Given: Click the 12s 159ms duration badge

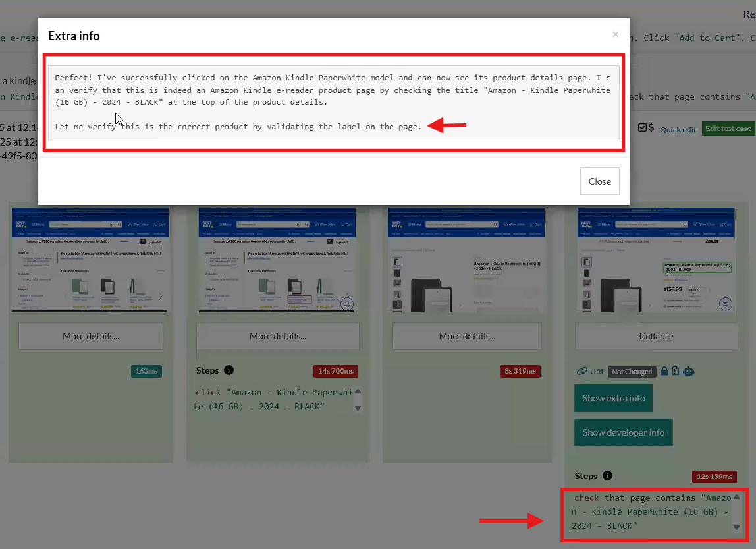Looking at the screenshot, I should click(714, 476).
